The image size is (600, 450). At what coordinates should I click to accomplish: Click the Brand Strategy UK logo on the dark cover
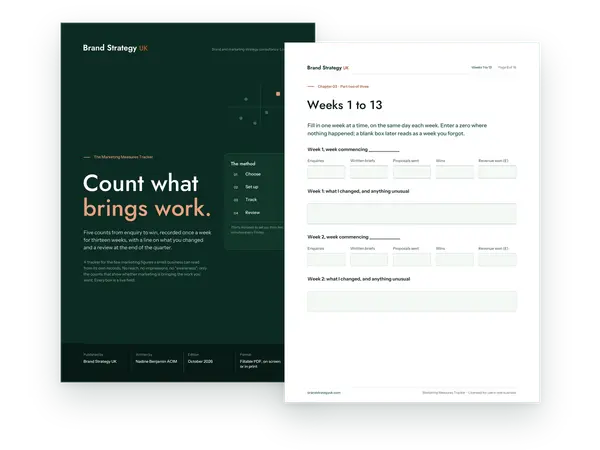(115, 48)
